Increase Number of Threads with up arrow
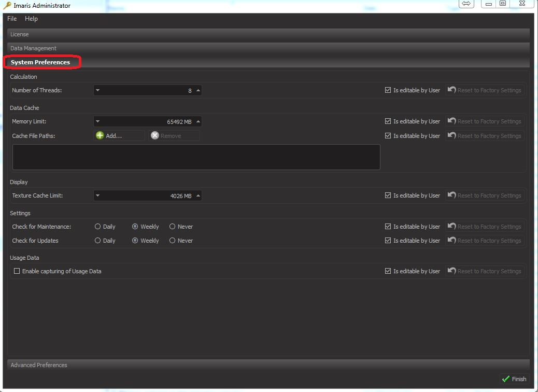This screenshot has height=392, width=538. [x=198, y=90]
